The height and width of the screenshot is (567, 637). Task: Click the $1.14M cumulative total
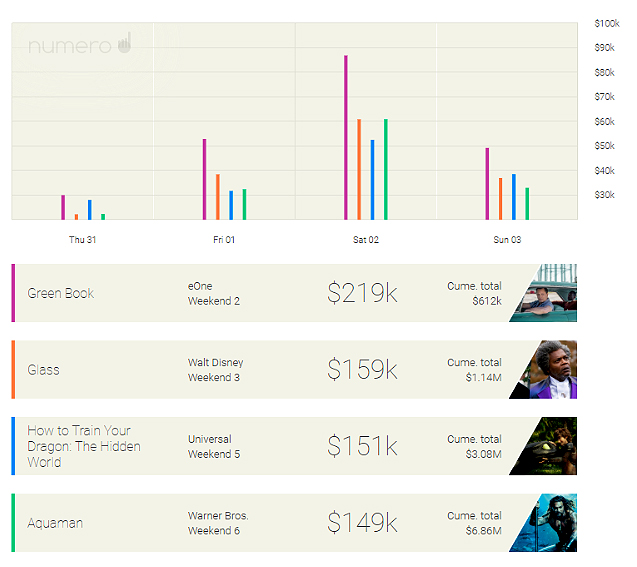483,377
